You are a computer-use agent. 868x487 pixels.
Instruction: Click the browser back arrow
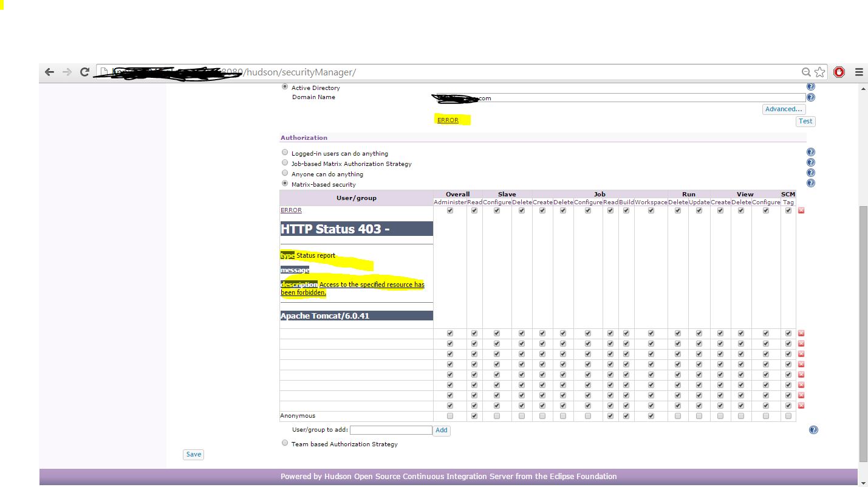click(50, 72)
